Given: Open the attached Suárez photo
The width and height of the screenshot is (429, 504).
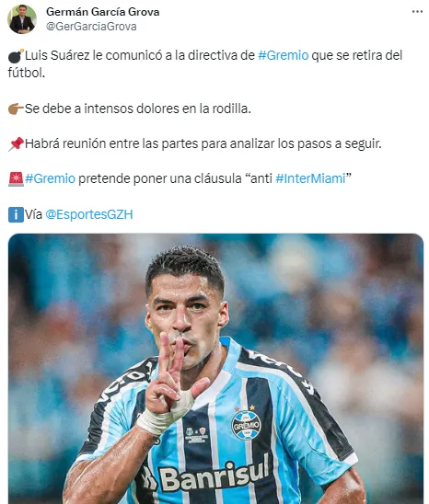Looking at the screenshot, I should (215, 369).
